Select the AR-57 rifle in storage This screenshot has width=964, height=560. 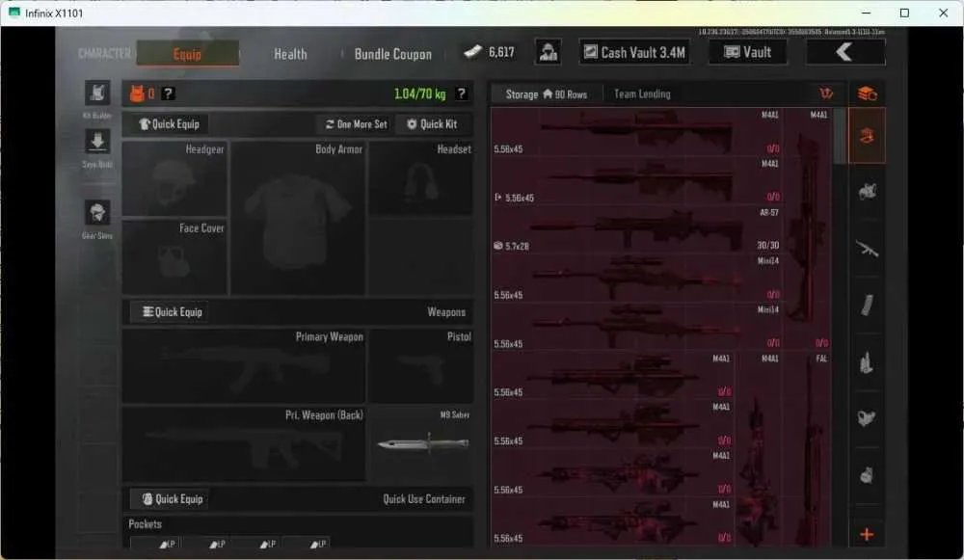click(x=636, y=229)
